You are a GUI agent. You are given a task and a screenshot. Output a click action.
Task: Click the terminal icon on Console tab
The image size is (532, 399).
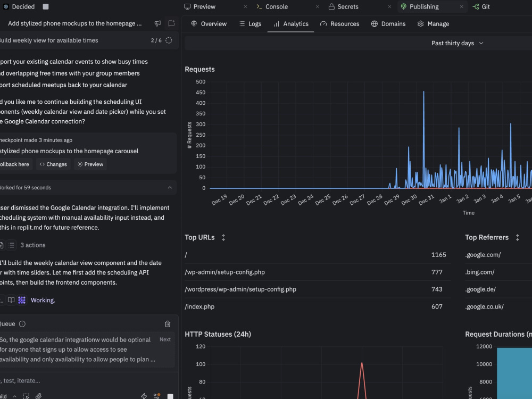259,6
